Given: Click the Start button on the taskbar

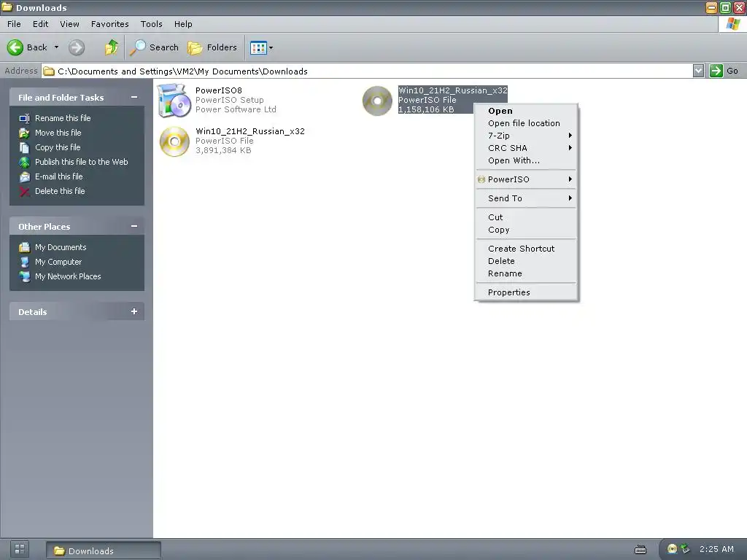Looking at the screenshot, I should point(20,549).
